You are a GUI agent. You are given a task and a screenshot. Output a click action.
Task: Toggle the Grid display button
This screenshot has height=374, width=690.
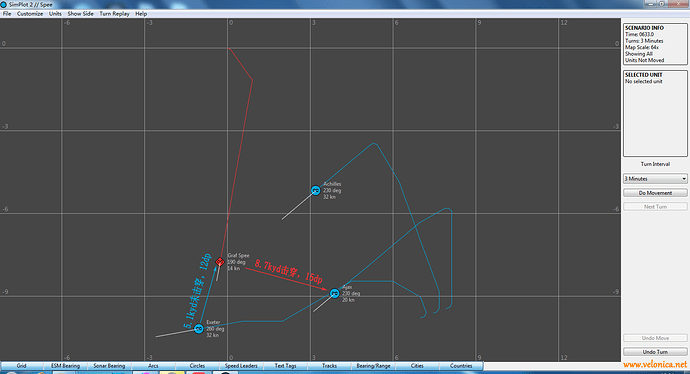[x=22, y=366]
